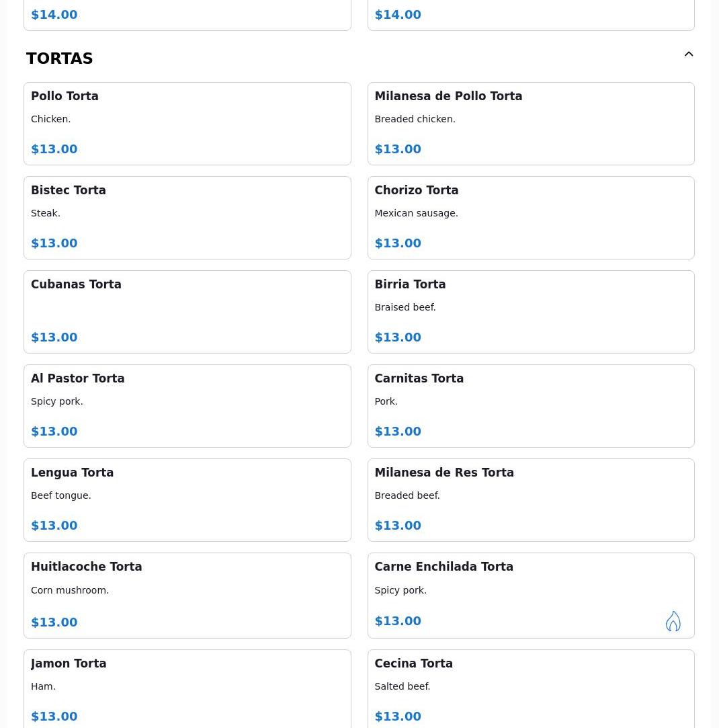Open the Pollo Torta item
Viewport: 719px width, 728px height.
pos(187,124)
